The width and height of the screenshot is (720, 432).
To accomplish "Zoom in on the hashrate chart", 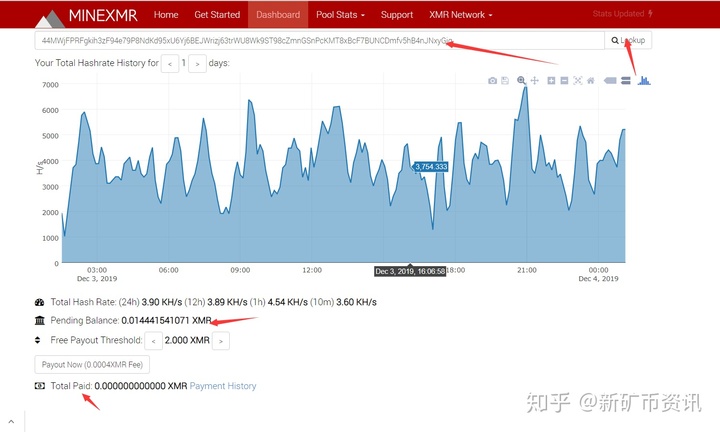I will (551, 81).
